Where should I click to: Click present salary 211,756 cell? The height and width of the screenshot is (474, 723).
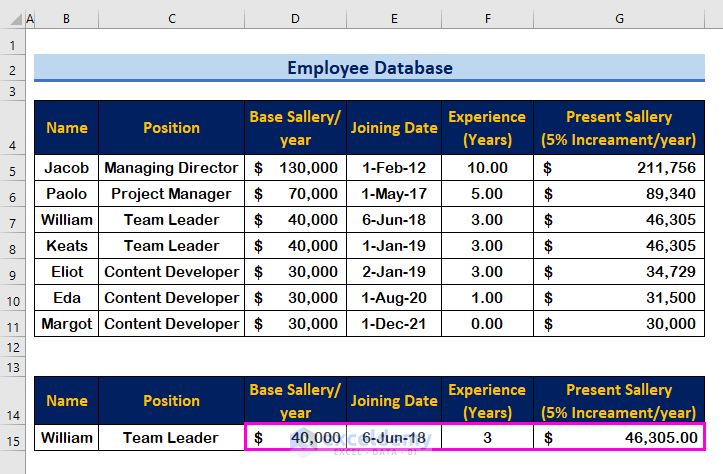619,168
